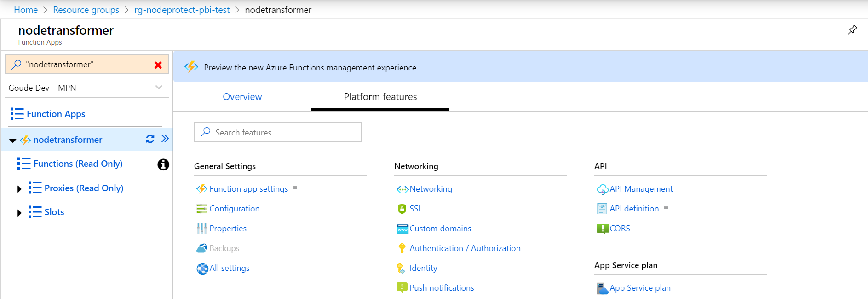Select nodetransformer in the sidebar tree
The width and height of the screenshot is (868, 299).
pos(68,140)
